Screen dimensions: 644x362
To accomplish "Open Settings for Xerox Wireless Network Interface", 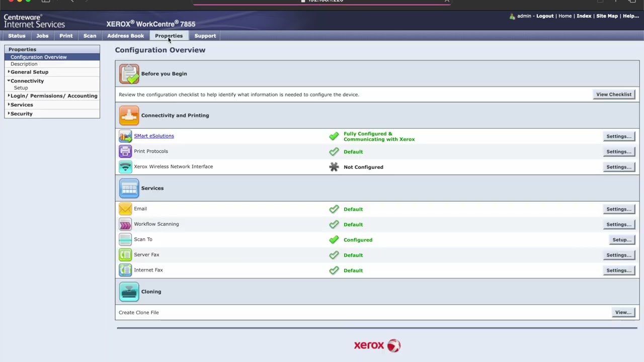I will tap(619, 167).
